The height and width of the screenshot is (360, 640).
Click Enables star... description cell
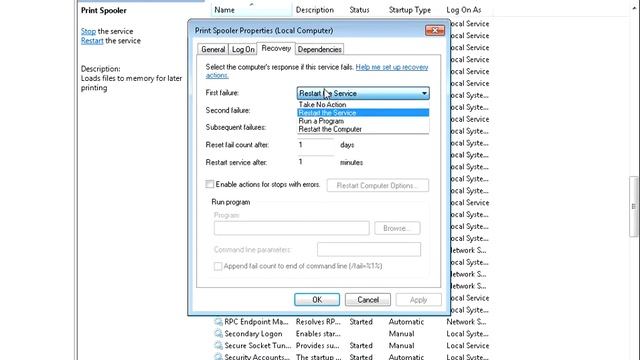coord(318,333)
